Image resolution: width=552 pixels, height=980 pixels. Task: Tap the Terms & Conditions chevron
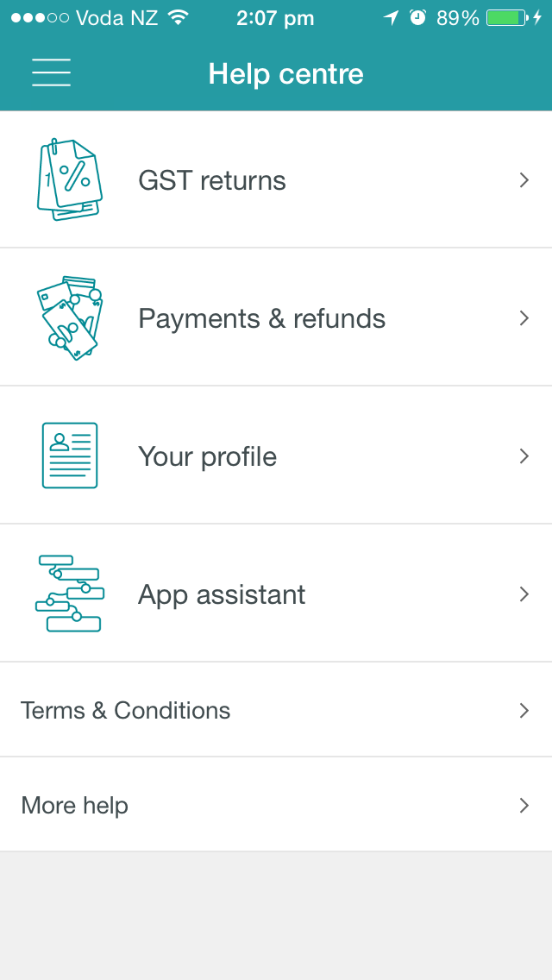tap(524, 711)
